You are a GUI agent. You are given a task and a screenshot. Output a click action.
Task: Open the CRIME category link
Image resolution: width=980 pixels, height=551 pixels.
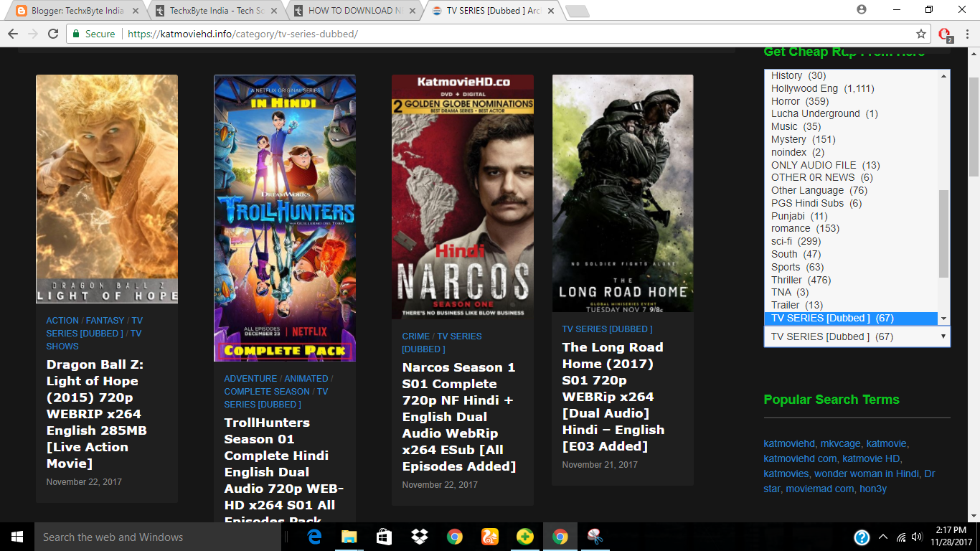coord(416,336)
